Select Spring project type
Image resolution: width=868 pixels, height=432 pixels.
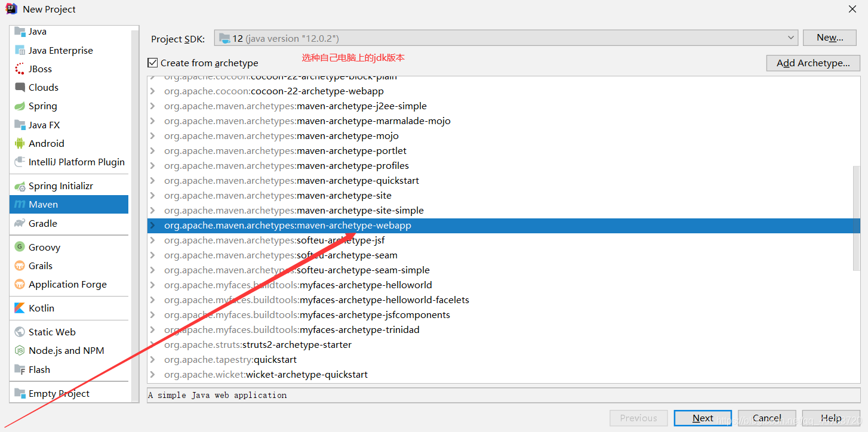click(x=69, y=106)
